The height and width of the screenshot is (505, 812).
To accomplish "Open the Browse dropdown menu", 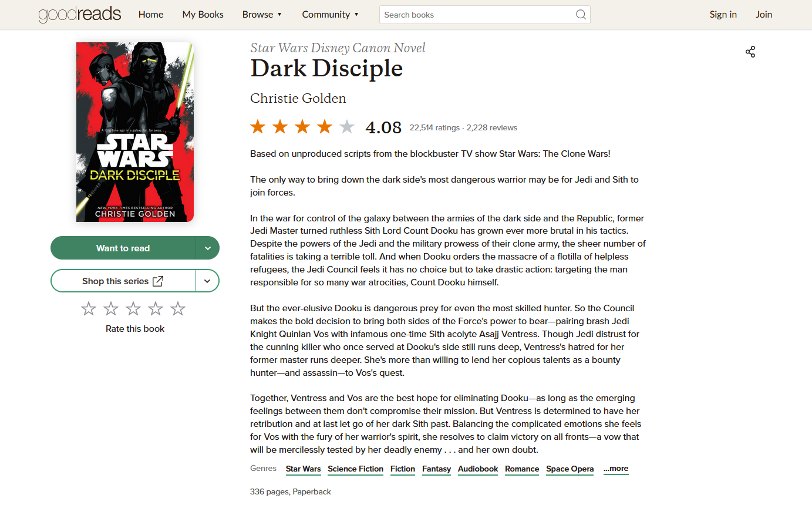I will coord(262,14).
